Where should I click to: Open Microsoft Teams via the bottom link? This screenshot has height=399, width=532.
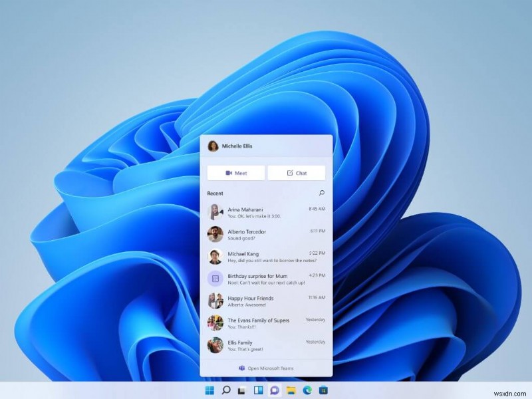266,368
